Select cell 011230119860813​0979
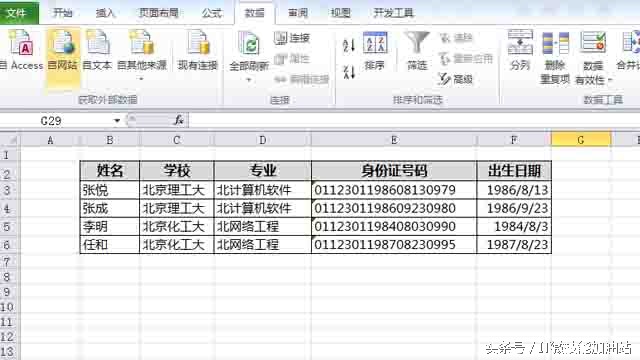Image resolution: width=640 pixels, height=360 pixels. (x=394, y=190)
